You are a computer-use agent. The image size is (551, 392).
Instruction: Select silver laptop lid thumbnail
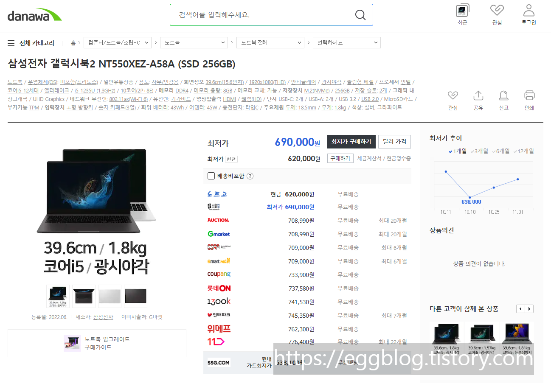(110, 296)
